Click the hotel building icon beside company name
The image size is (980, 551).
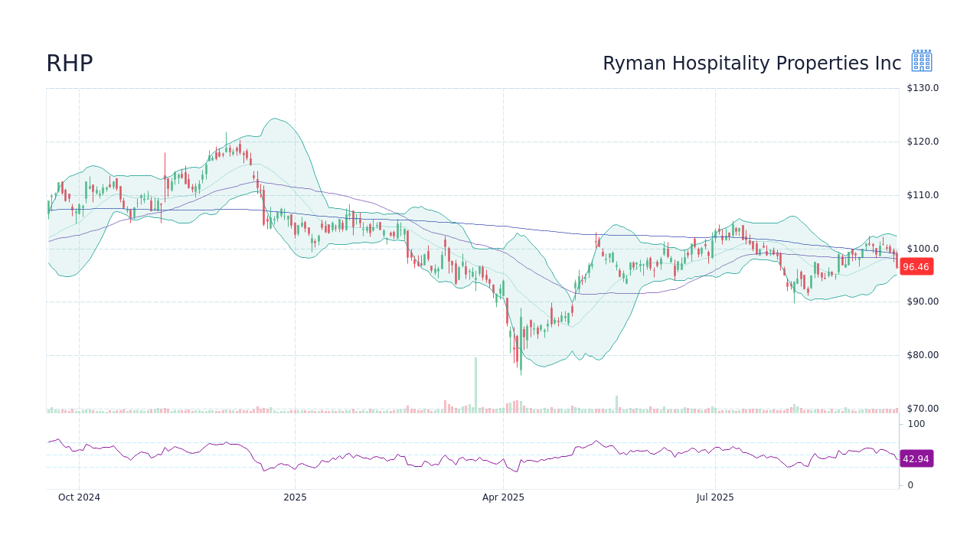click(922, 61)
